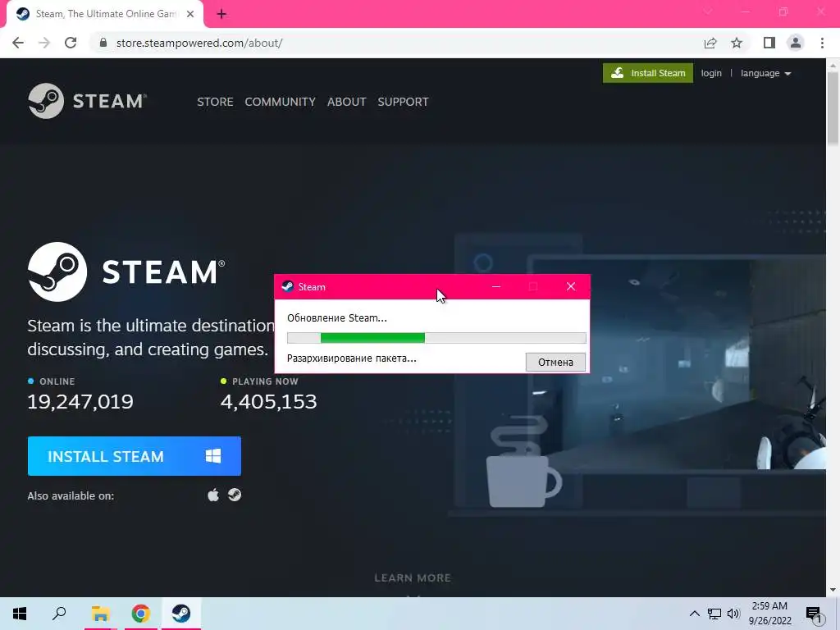Switch to Steam in the taskbar
This screenshot has width=840, height=630.
tap(181, 614)
